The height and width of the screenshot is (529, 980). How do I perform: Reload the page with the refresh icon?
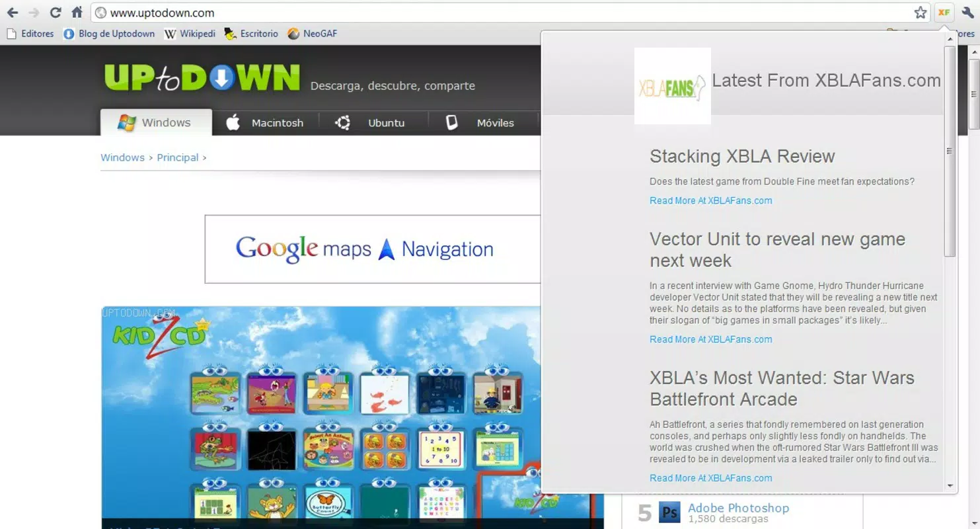click(56, 13)
